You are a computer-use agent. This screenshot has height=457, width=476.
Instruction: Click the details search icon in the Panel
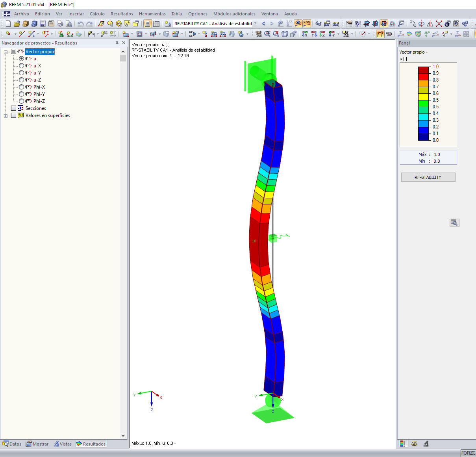pyautogui.click(x=454, y=223)
